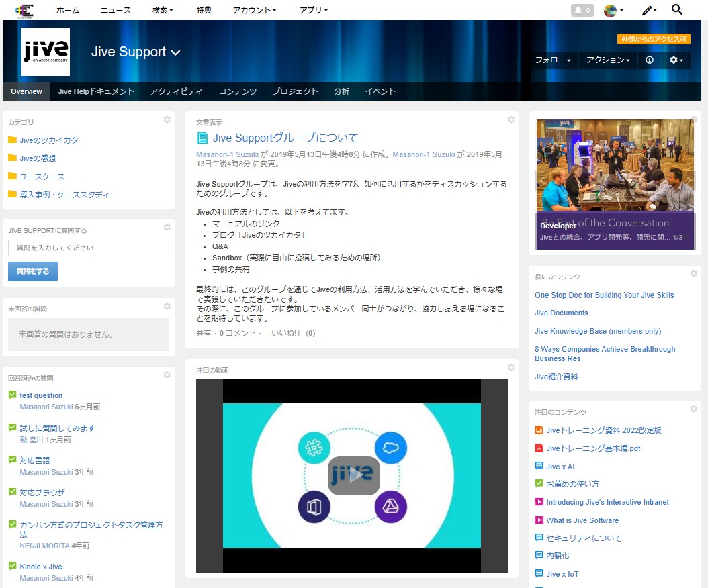Viewport: 708px width, 588px height.
Task: Click gear icon on 注目のコンテンツ widget
Action: click(x=693, y=409)
